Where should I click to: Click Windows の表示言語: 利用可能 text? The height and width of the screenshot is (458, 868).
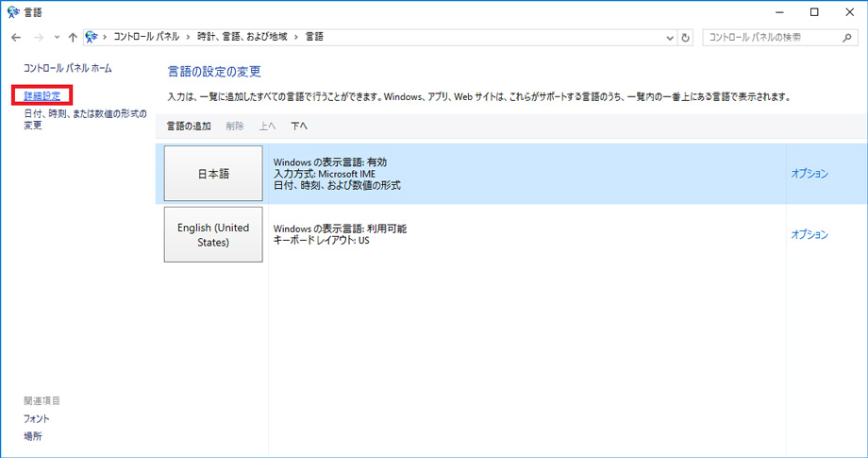[x=340, y=229]
